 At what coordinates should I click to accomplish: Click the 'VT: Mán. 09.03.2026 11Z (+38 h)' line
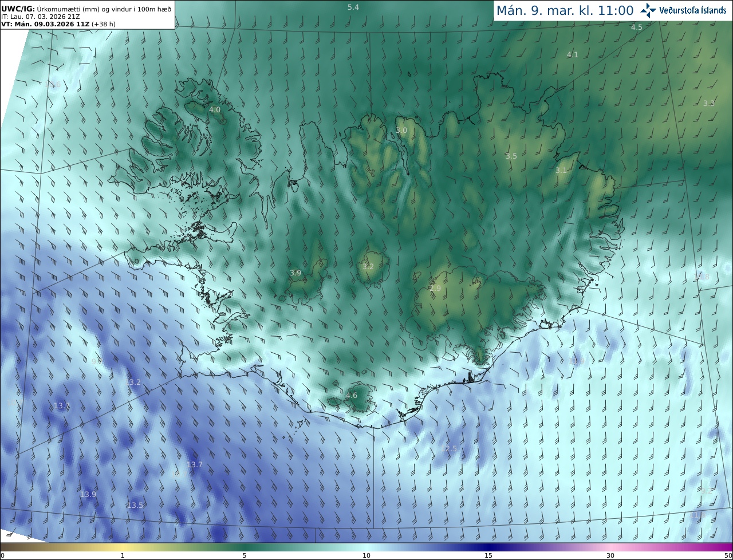click(x=58, y=24)
